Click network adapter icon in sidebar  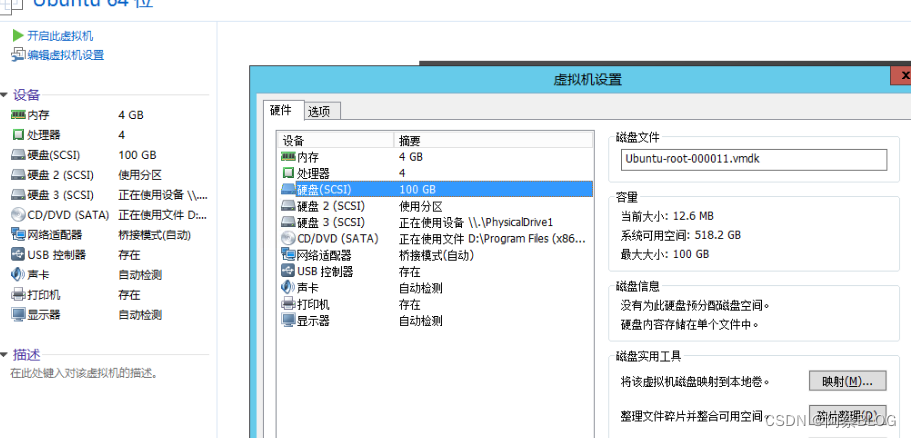[19, 235]
